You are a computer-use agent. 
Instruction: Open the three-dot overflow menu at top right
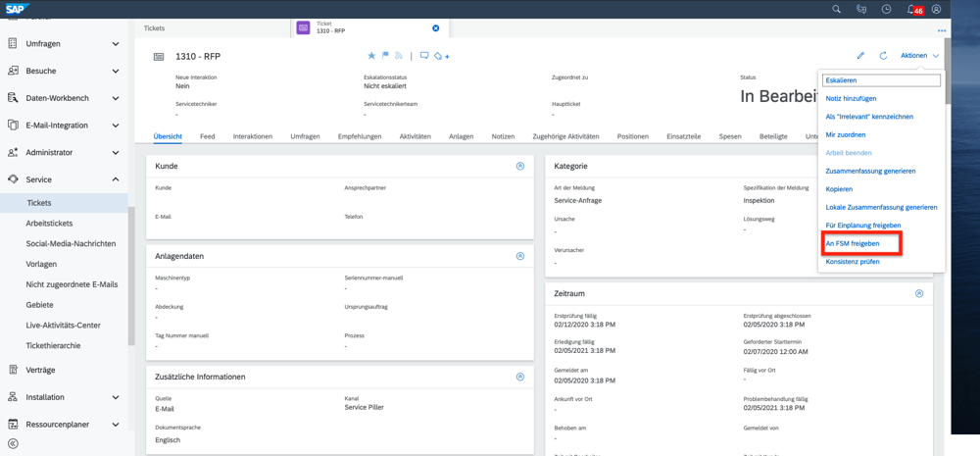(942, 30)
